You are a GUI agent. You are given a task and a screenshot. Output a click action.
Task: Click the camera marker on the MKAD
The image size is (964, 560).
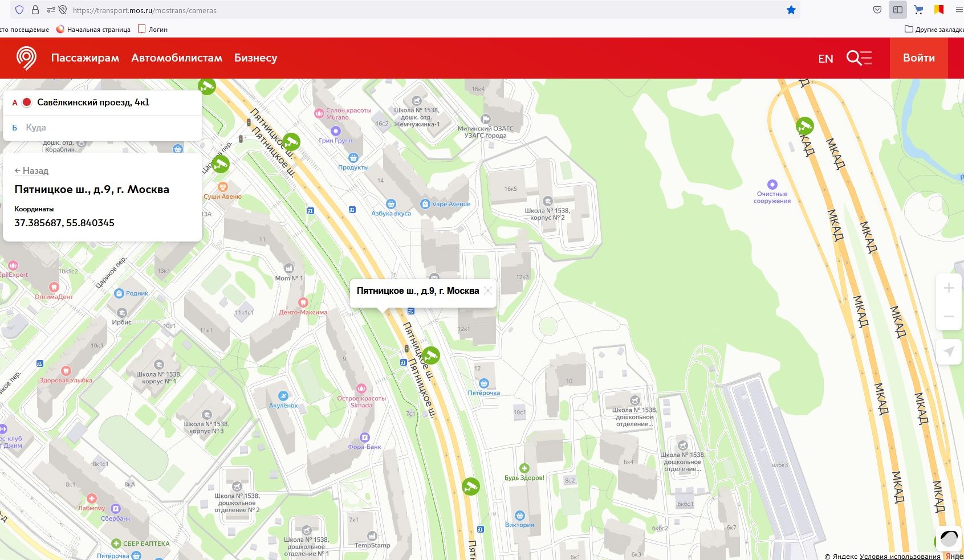click(804, 126)
